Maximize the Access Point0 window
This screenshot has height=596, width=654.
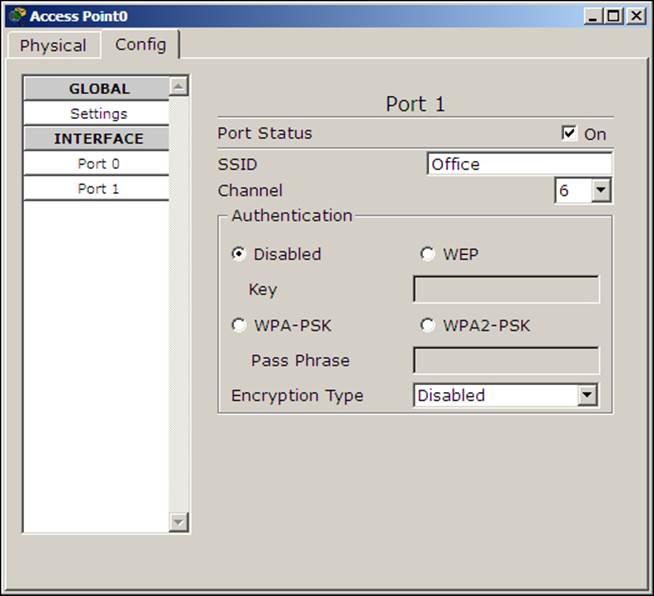click(614, 16)
